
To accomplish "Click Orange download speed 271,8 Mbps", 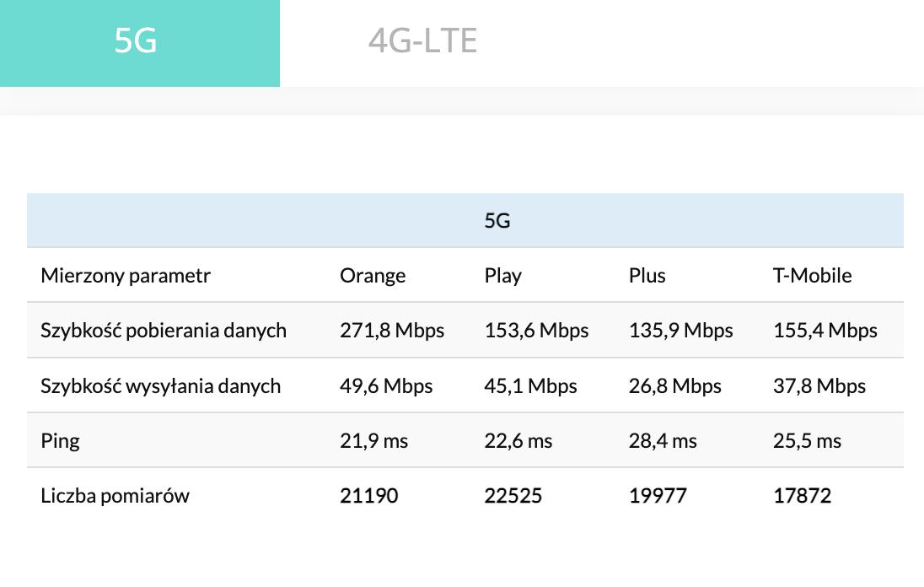I will click(392, 331).
